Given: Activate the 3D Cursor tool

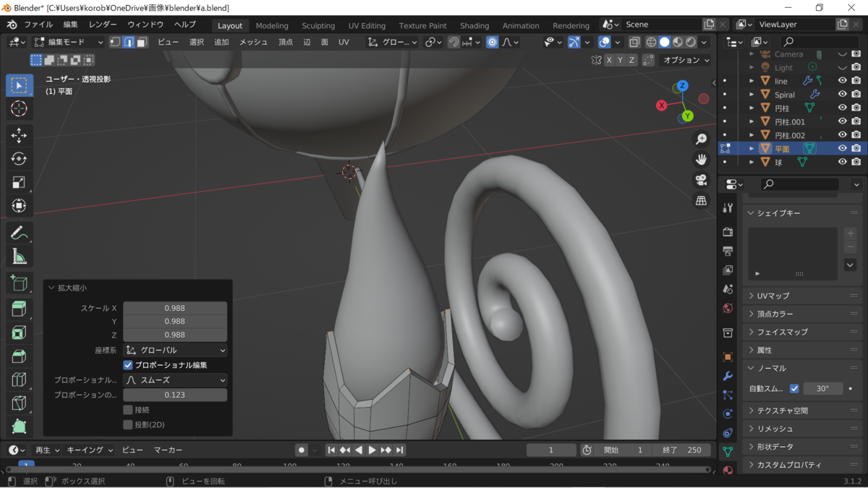Looking at the screenshot, I should 20,109.
